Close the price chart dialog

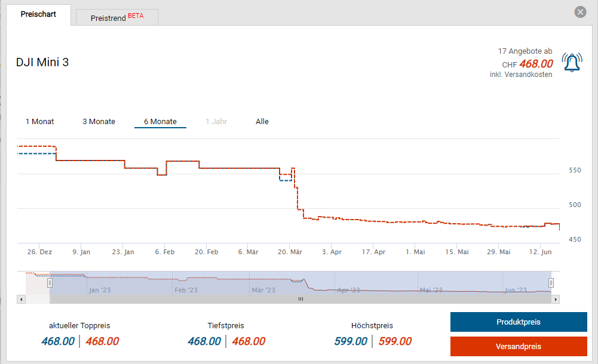tap(580, 12)
